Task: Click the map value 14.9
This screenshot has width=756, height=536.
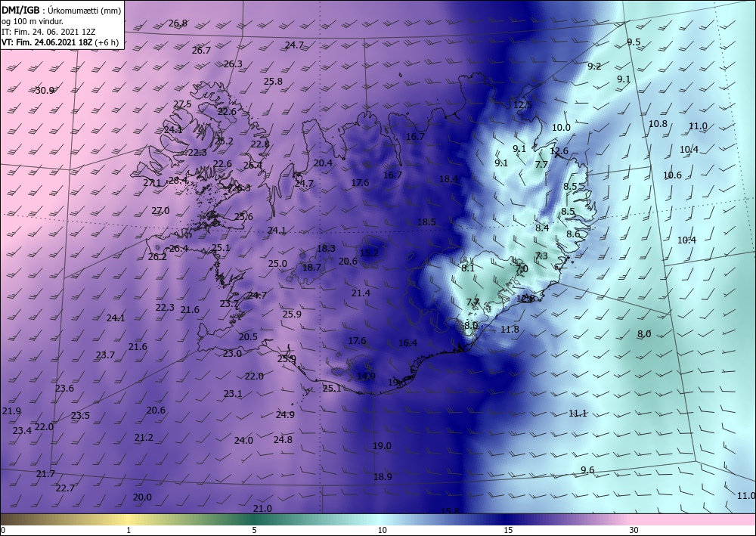Action: [366, 376]
